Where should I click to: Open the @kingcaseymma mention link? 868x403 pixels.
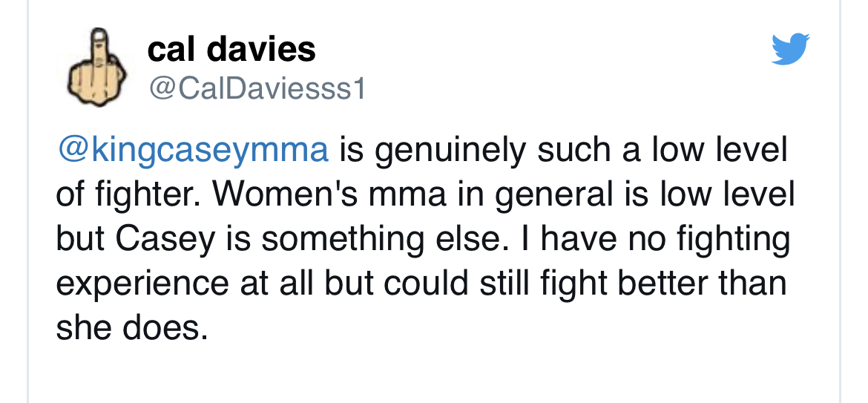pos(192,150)
